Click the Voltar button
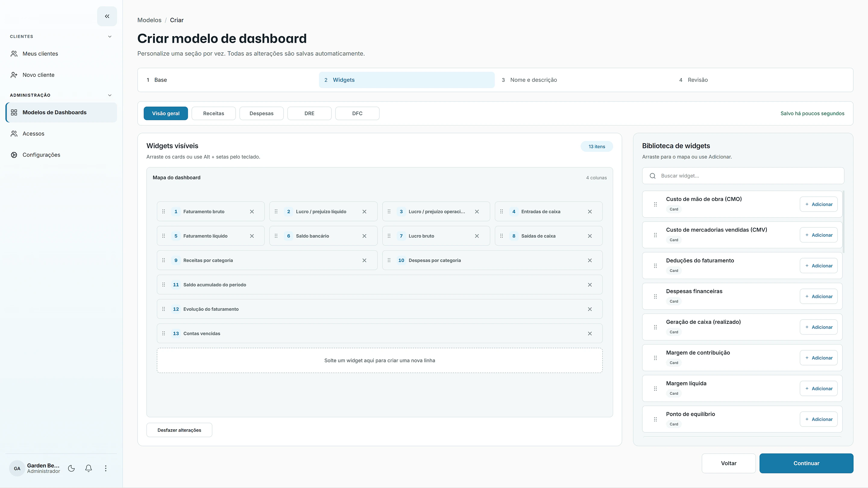Image resolution: width=868 pixels, height=488 pixels. pos(728,463)
